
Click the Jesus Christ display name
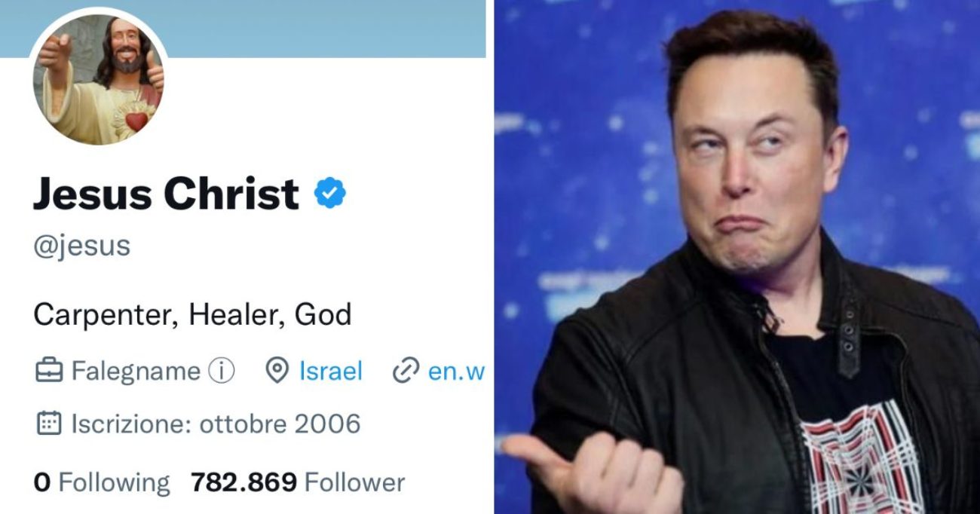[x=166, y=194]
